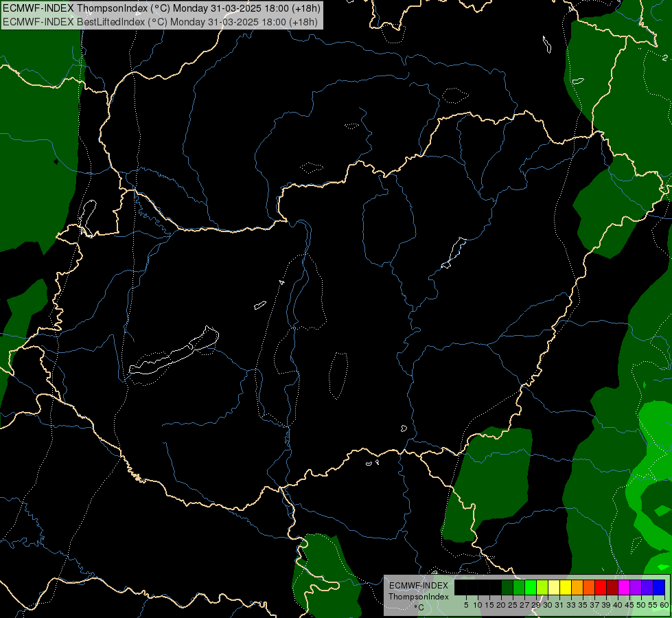The height and width of the screenshot is (618, 672).
Task: Click legend scale value '27'
Action: [x=524, y=605]
